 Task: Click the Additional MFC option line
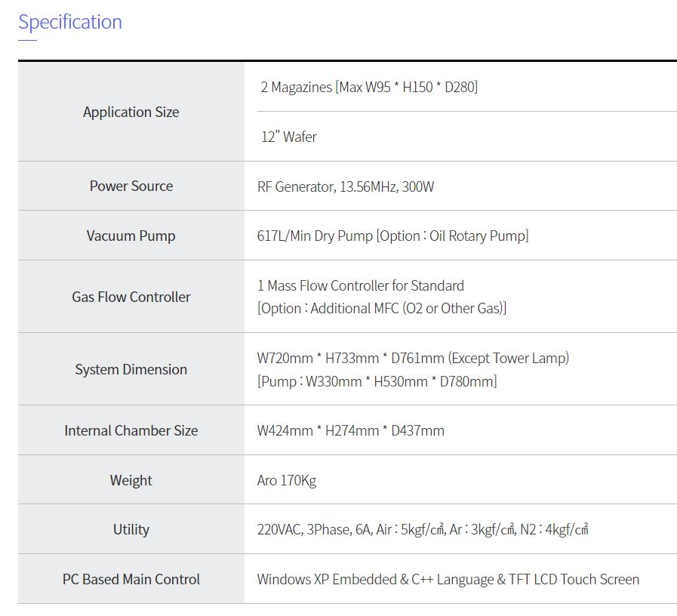[x=382, y=308]
